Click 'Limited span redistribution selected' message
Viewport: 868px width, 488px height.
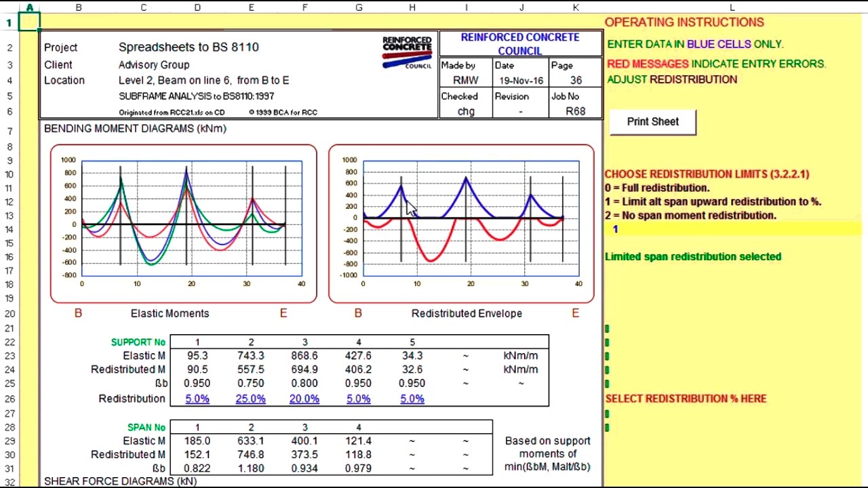(693, 257)
